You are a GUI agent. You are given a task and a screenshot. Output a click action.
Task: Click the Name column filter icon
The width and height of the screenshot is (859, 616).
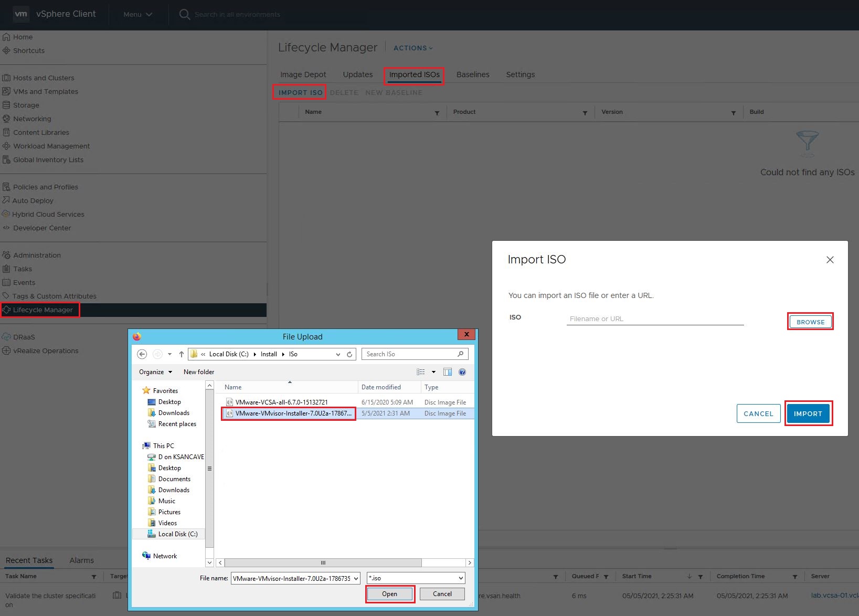[437, 113]
